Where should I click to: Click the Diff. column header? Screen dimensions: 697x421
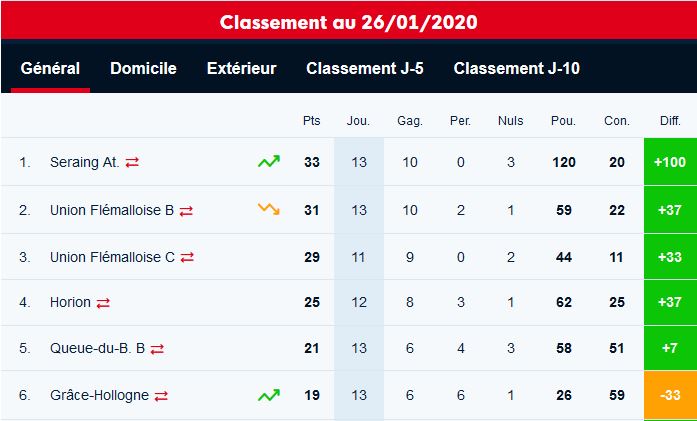670,121
